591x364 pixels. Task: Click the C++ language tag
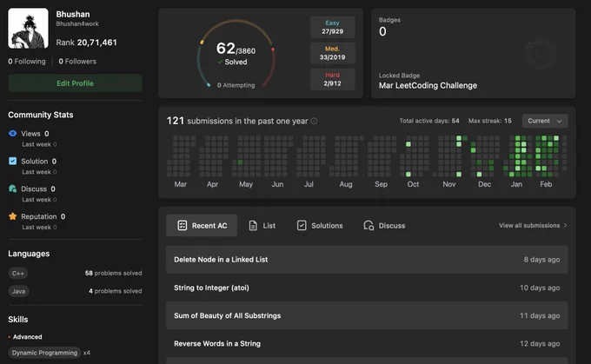point(18,273)
